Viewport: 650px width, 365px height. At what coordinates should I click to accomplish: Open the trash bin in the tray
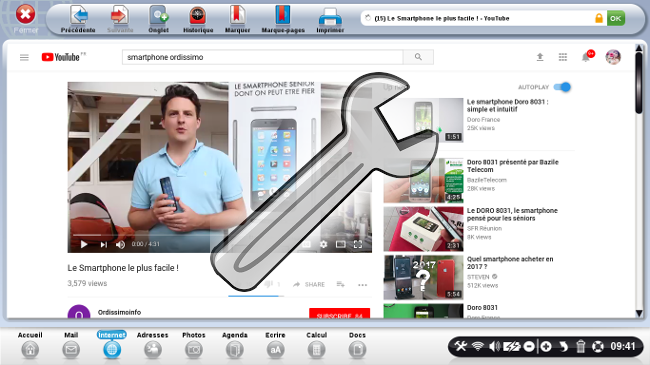point(580,346)
